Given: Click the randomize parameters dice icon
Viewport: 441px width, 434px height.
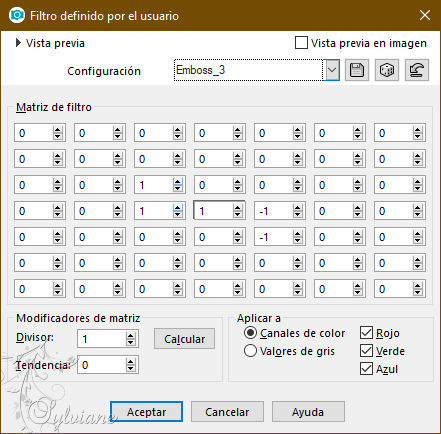Looking at the screenshot, I should [x=387, y=70].
